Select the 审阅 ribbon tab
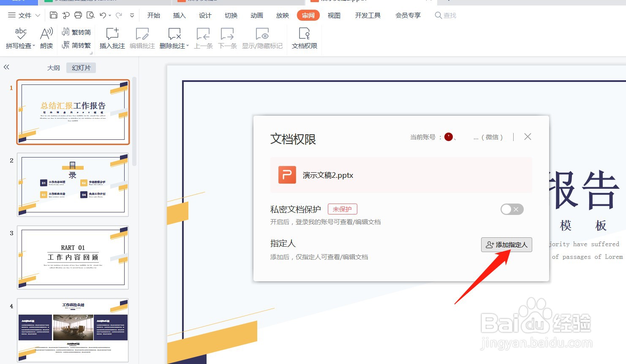 click(x=308, y=15)
